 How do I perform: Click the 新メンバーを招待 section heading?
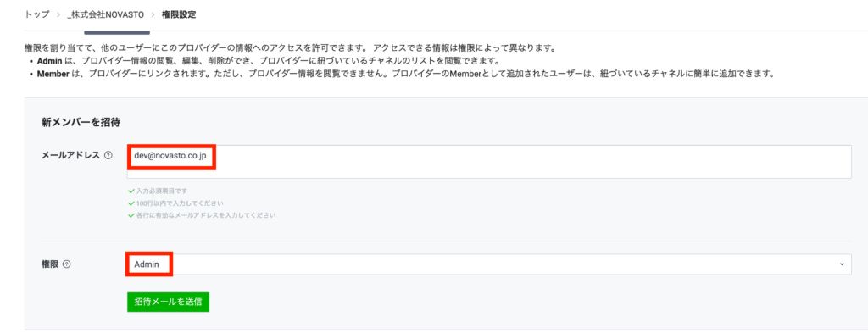81,121
